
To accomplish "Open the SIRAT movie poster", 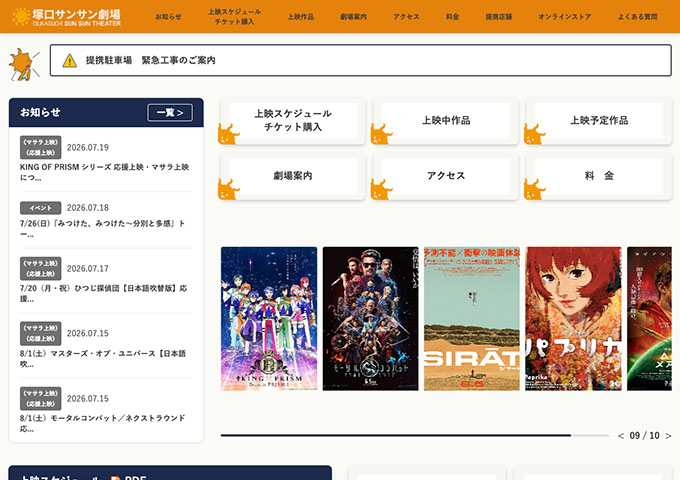I will [472, 319].
